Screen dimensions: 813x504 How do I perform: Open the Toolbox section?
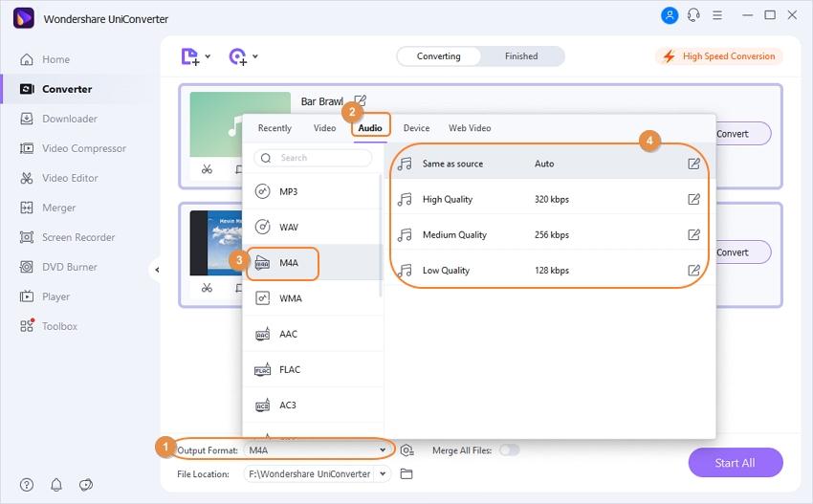[x=48, y=326]
